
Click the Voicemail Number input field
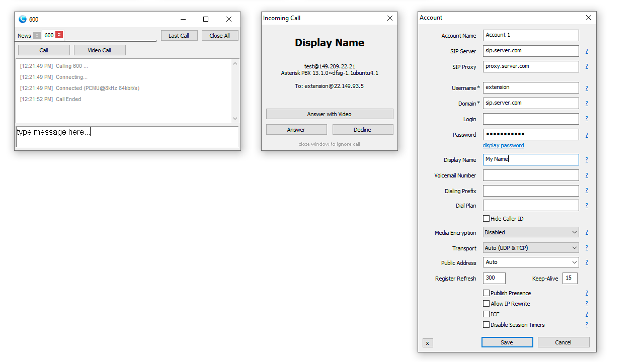pos(531,175)
